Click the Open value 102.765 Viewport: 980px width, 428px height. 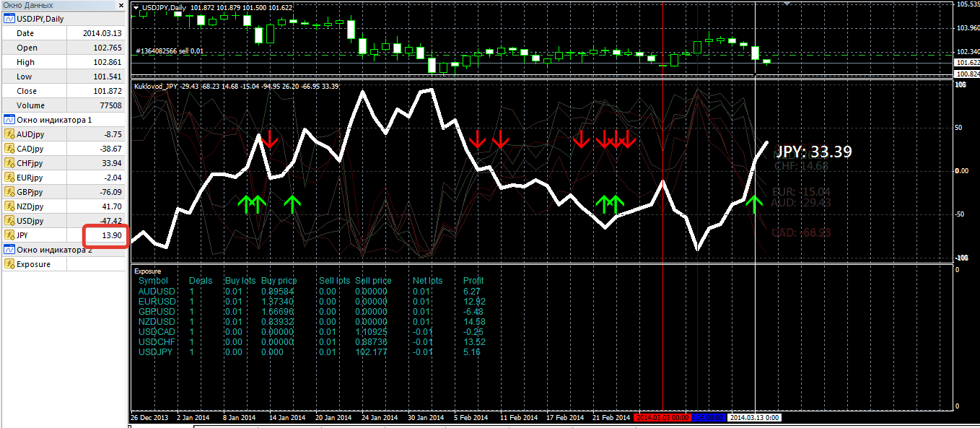(x=108, y=48)
